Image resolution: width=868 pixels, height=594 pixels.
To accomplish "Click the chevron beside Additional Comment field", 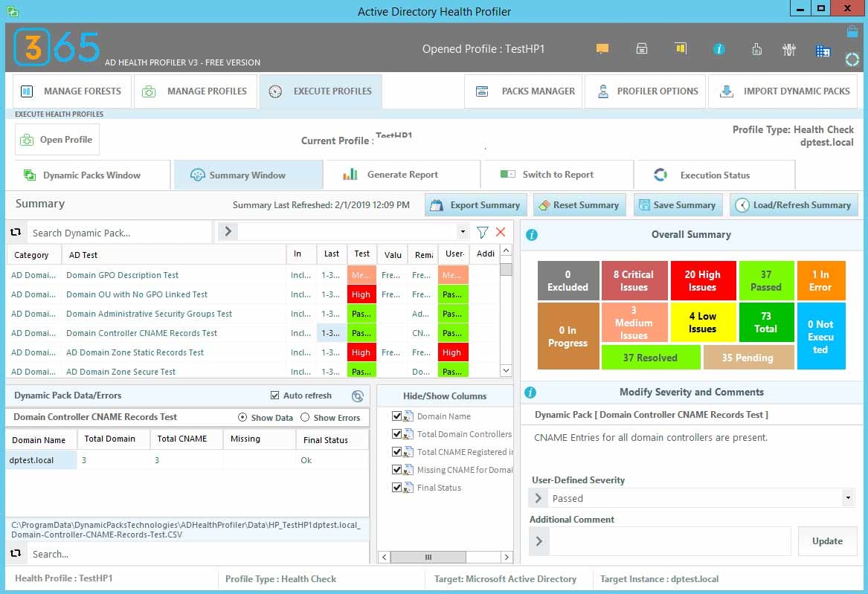I will pyautogui.click(x=539, y=541).
